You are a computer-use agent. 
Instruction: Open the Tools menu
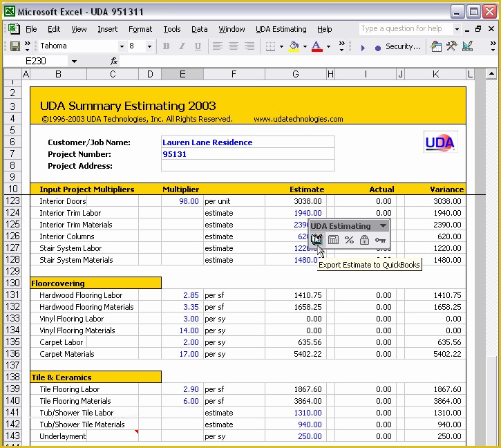point(172,29)
